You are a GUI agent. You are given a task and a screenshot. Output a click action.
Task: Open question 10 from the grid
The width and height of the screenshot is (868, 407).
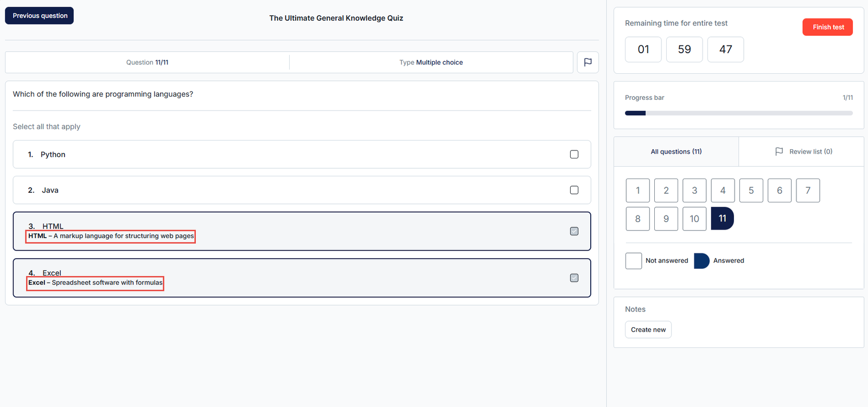694,219
